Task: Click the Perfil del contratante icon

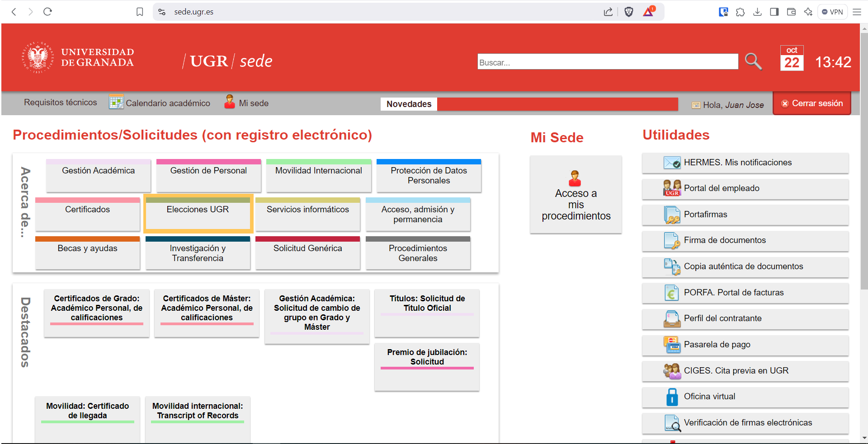Action: [672, 318]
